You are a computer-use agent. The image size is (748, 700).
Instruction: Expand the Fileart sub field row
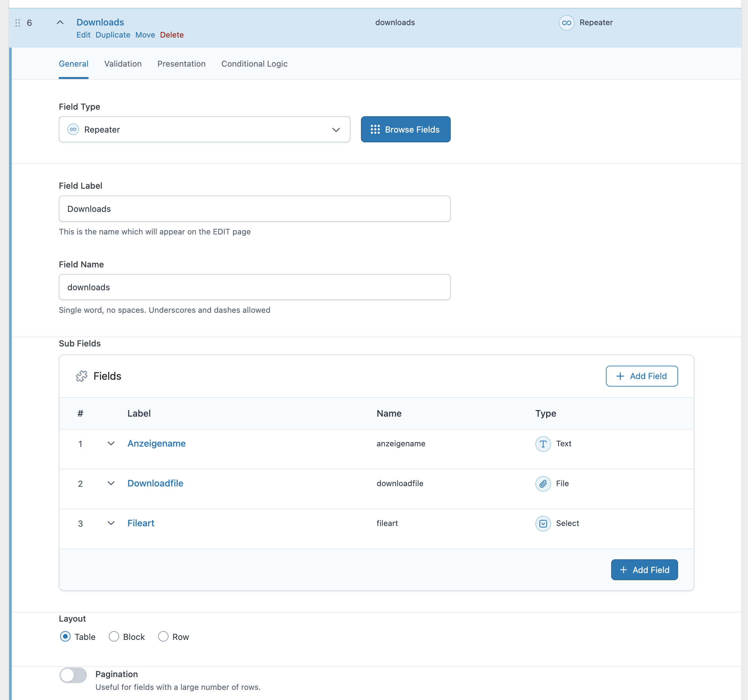[111, 523]
